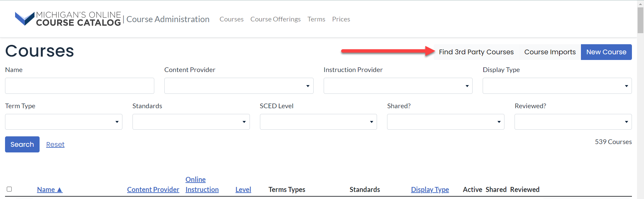
Task: Focus the Name search input field
Action: pos(79,86)
